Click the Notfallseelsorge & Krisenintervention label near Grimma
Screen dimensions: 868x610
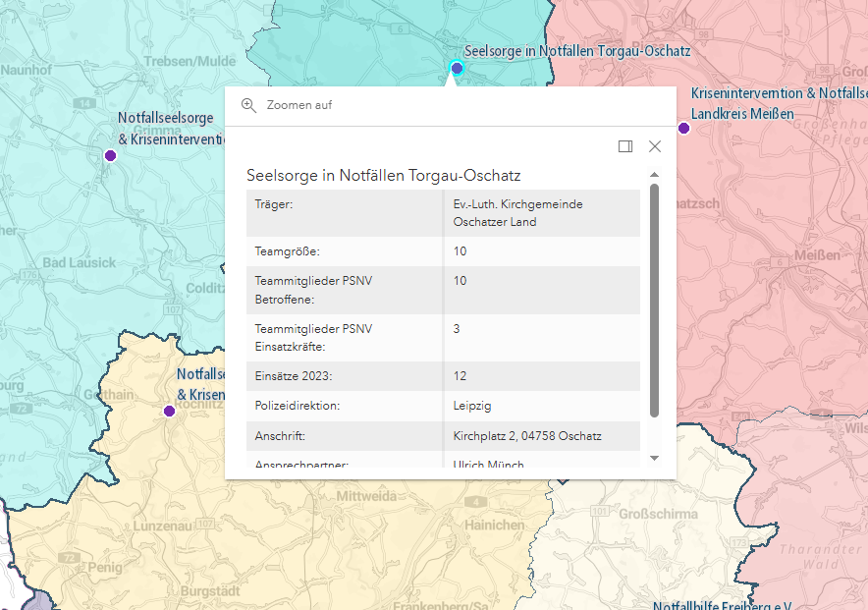coord(165,129)
